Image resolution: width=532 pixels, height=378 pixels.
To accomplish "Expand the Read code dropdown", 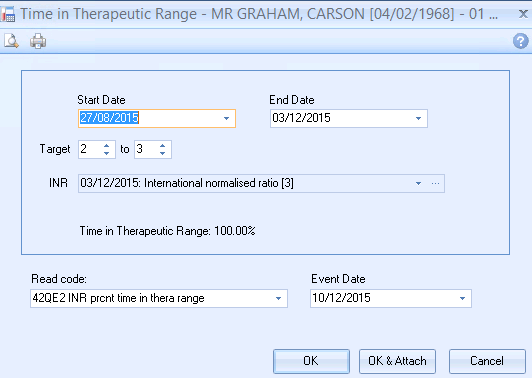I will [x=278, y=299].
